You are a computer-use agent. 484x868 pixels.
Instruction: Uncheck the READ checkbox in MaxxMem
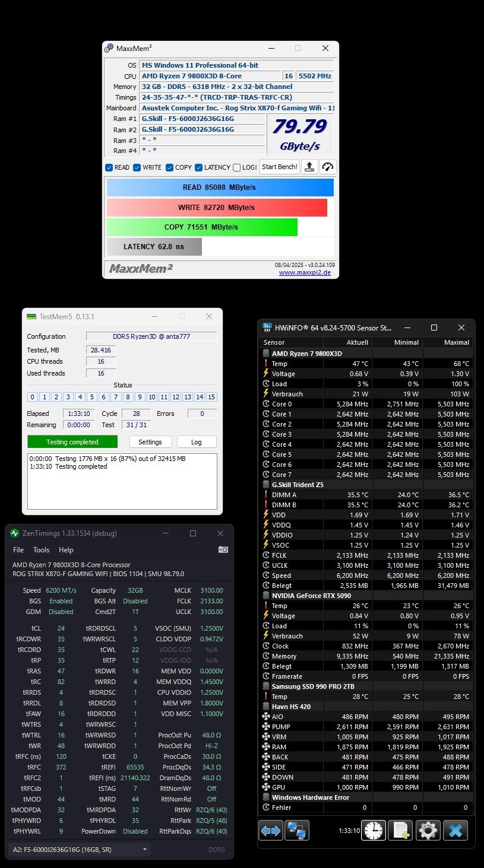[x=109, y=168]
